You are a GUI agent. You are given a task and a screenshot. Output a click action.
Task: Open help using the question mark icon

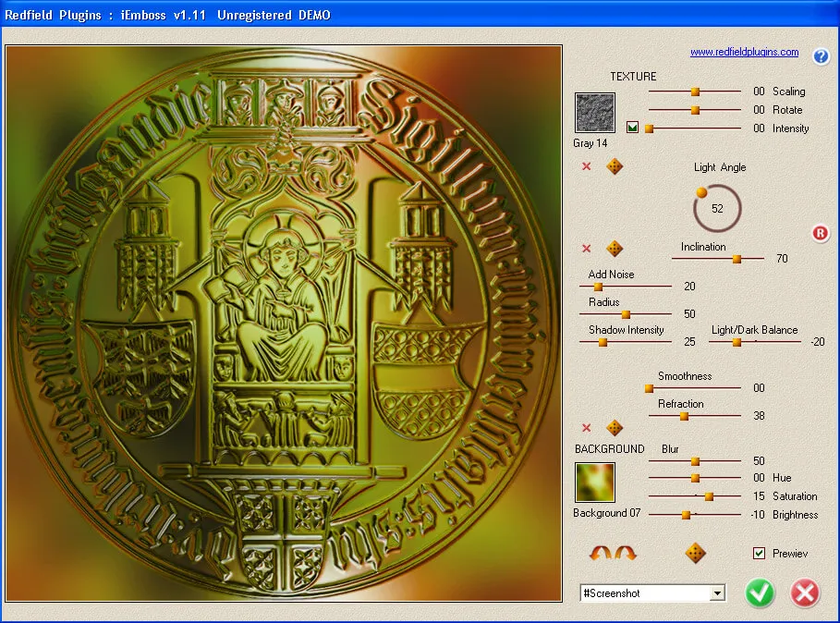821,56
